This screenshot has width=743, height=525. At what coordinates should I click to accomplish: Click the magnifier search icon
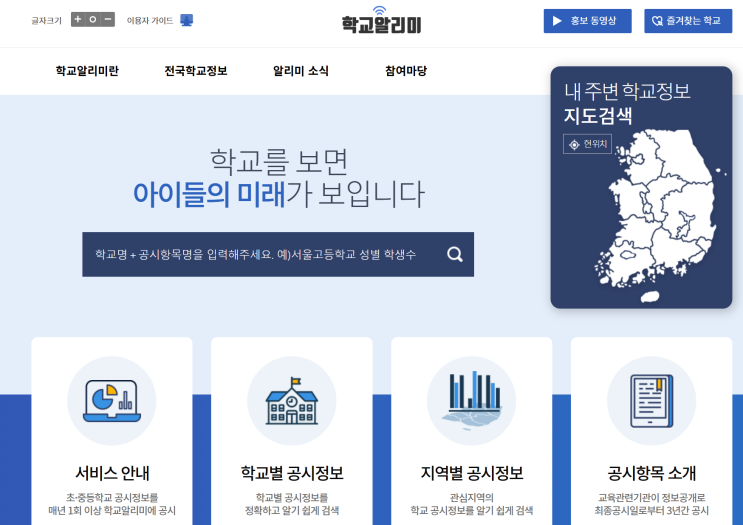(455, 254)
